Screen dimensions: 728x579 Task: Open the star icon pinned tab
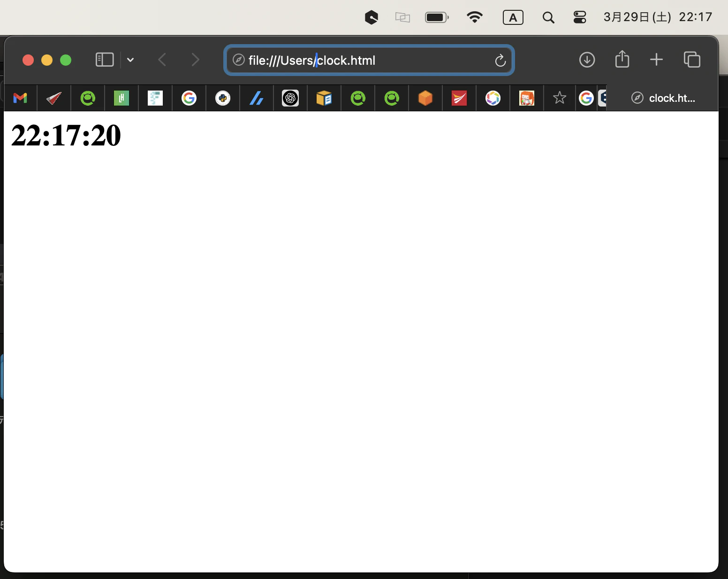coord(560,98)
